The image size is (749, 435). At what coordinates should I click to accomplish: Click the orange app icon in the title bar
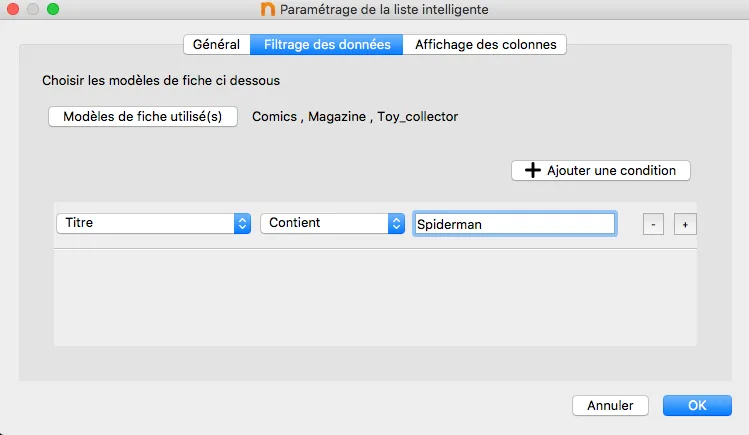coord(267,10)
